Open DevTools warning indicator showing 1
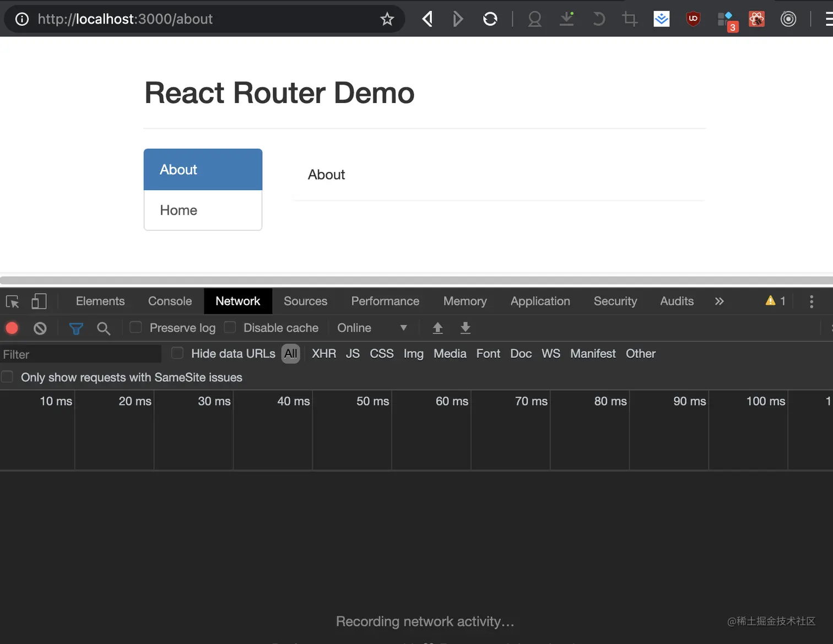The image size is (833, 644). tap(776, 301)
